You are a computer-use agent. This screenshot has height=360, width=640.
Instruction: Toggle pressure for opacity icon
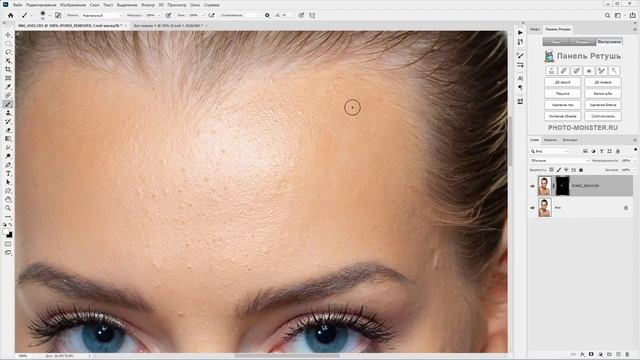point(168,15)
